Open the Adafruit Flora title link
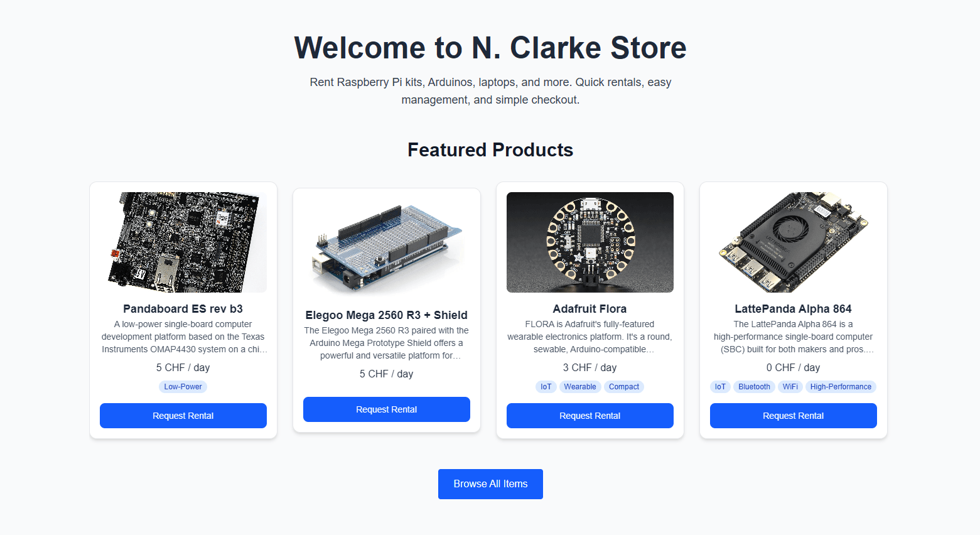The image size is (980, 535). point(590,309)
